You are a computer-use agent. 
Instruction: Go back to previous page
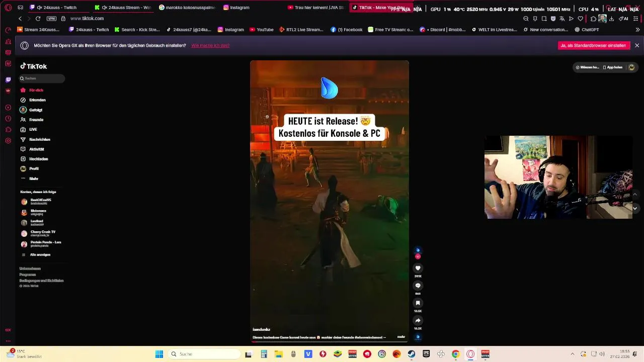pos(20,19)
